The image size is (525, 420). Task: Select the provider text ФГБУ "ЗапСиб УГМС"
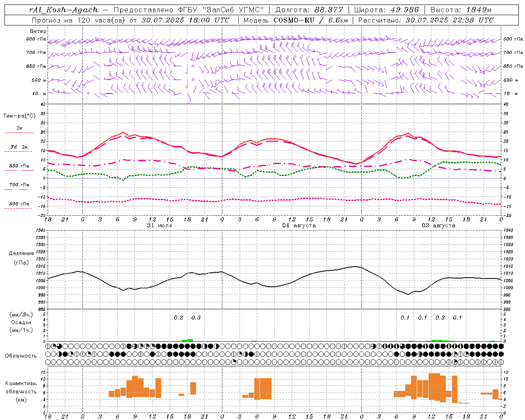(221, 10)
